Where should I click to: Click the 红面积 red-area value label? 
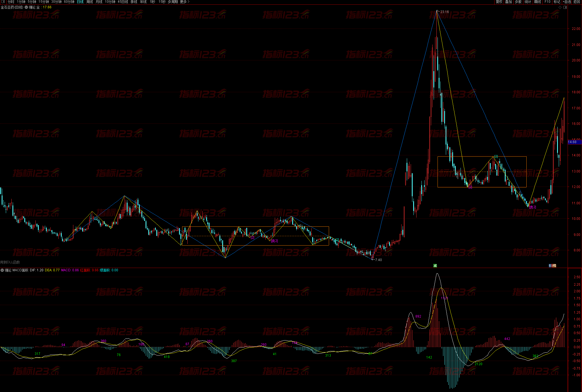click(89, 270)
